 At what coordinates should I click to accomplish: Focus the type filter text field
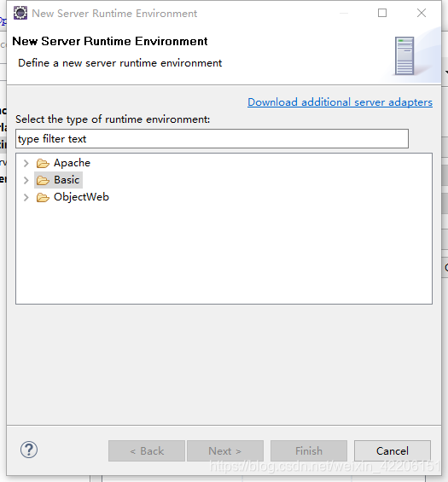tap(212, 139)
